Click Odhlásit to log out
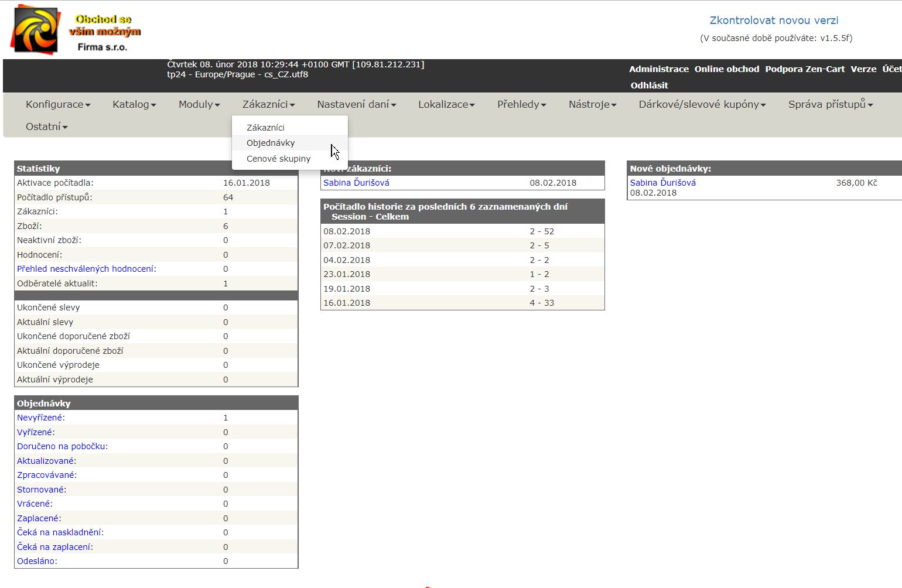Viewport: 902px width, 588px height. 649,86
